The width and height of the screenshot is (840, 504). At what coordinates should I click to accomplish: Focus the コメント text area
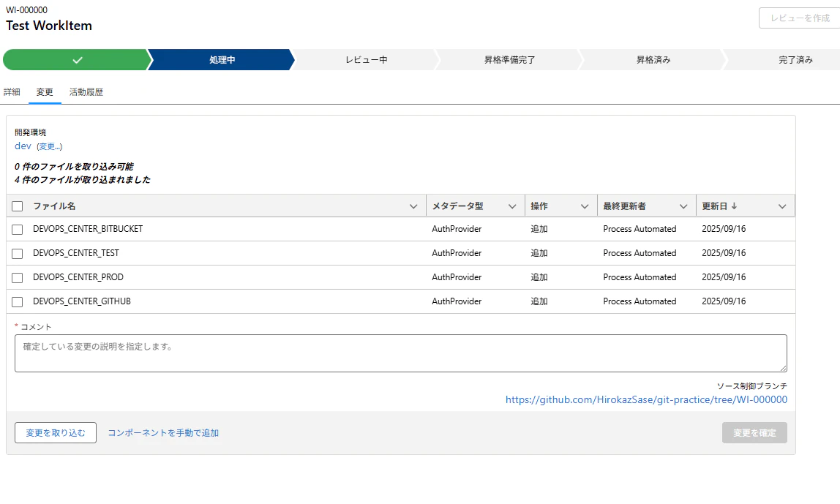pyautogui.click(x=401, y=353)
